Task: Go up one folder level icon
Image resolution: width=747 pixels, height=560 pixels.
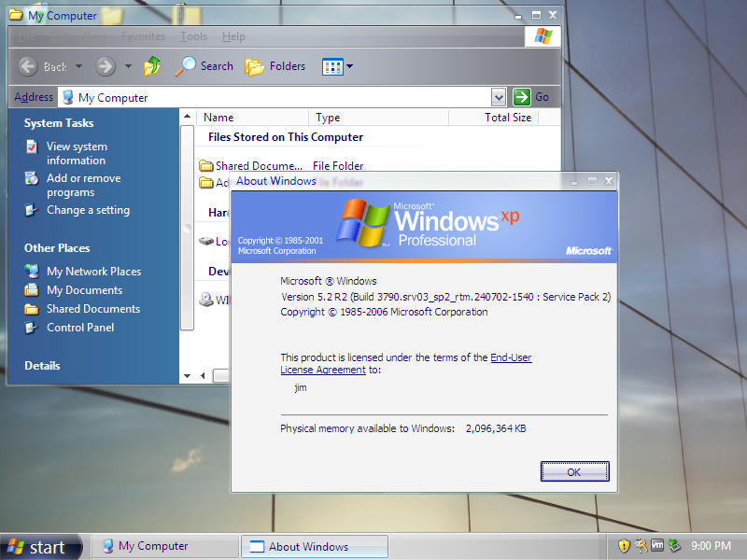Action: [152, 66]
